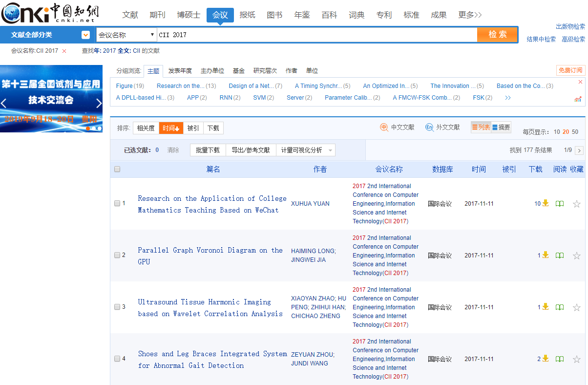Go to next banner slide arrow
The width and height of the screenshot is (588, 385).
[x=99, y=103]
